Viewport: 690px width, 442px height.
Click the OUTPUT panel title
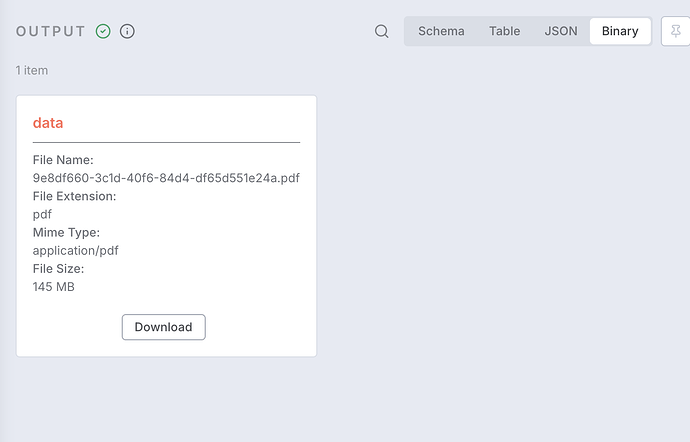(x=51, y=31)
